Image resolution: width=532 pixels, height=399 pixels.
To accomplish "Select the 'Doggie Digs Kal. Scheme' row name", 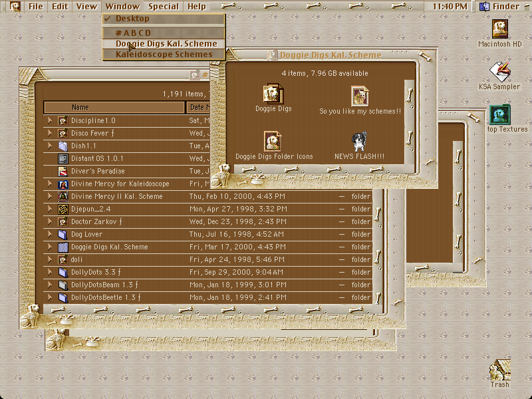I will 110,247.
